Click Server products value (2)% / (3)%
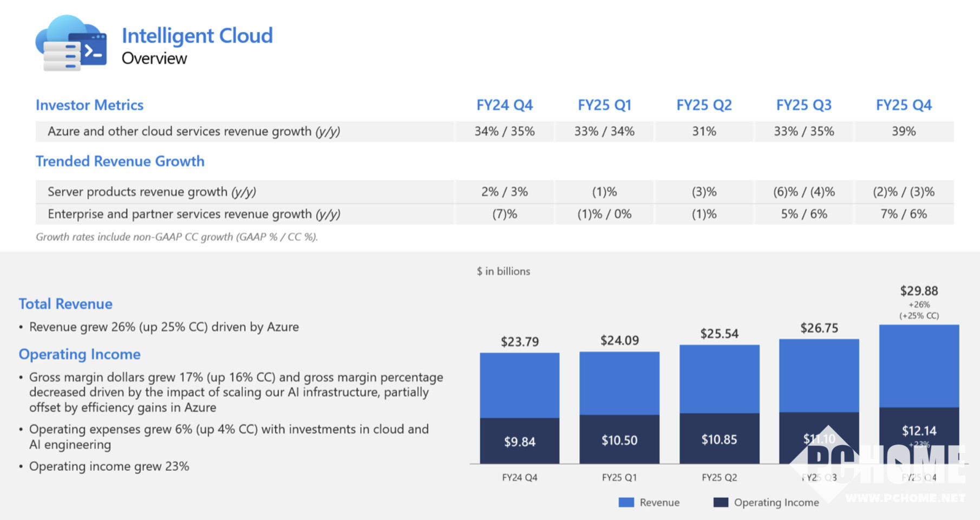The image size is (980, 520). pyautogui.click(x=904, y=192)
